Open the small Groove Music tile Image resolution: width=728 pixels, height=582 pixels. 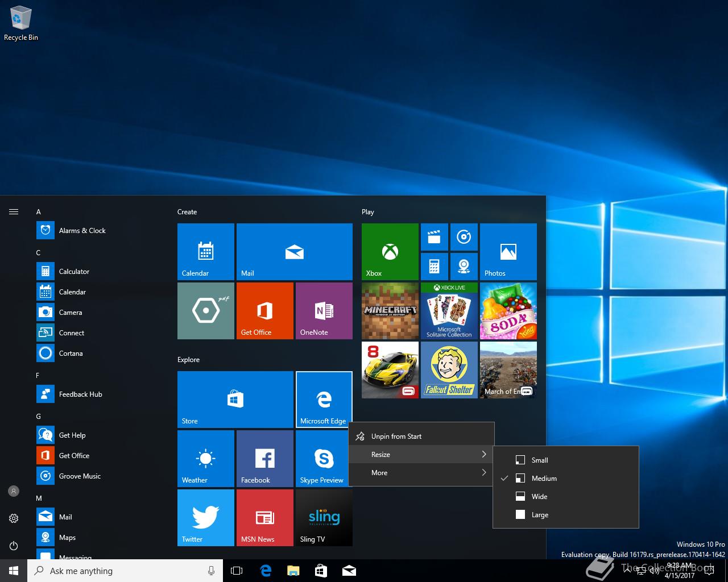click(x=464, y=237)
